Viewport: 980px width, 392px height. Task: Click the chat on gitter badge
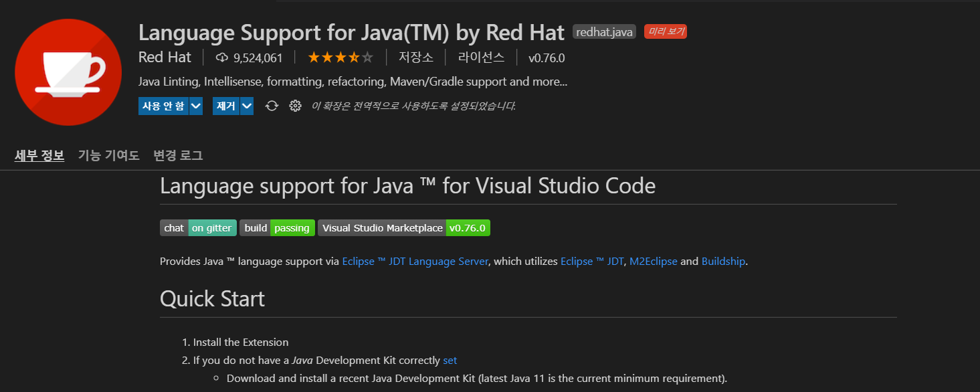tap(199, 228)
